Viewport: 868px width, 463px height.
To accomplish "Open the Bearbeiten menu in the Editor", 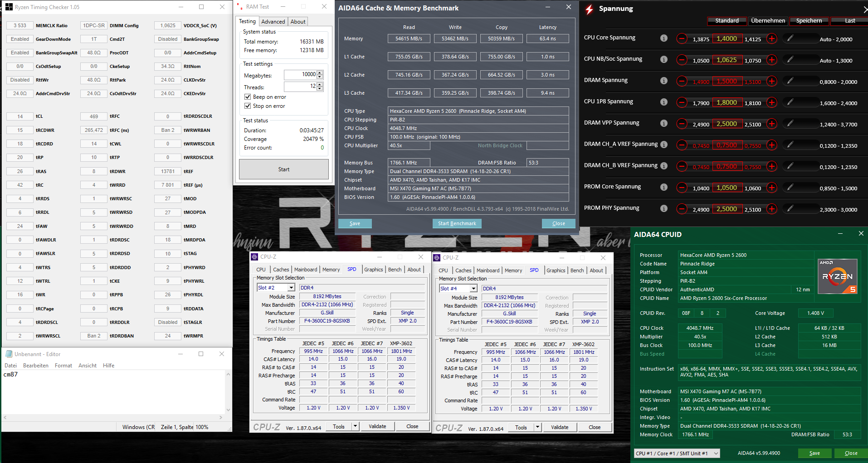I will [36, 366].
